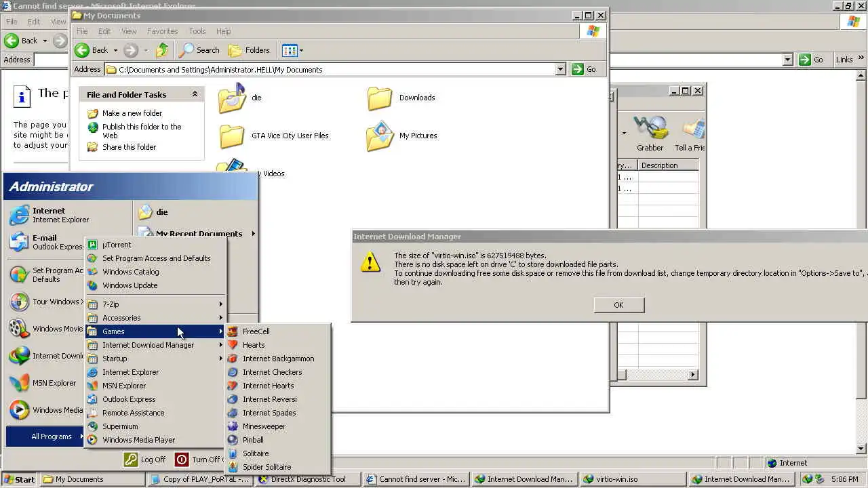Open Internet Explorer in programs list

point(155,372)
